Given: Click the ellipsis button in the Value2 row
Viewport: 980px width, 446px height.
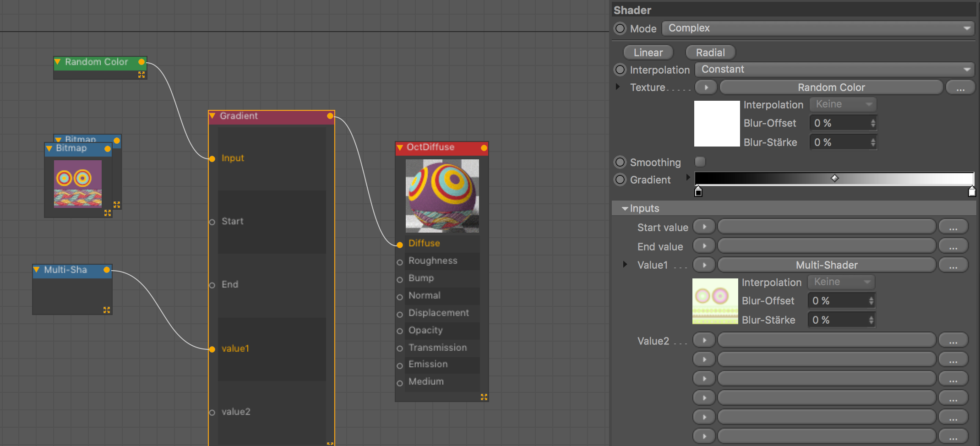Looking at the screenshot, I should pos(953,340).
